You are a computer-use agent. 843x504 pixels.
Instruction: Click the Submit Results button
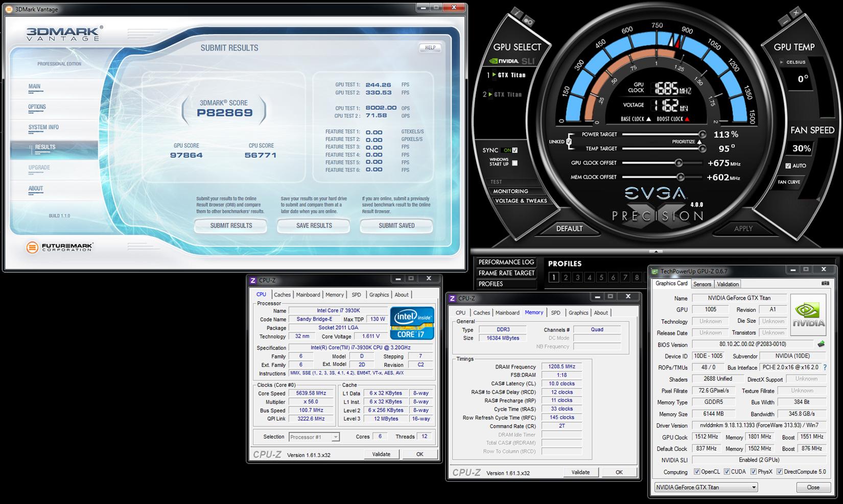pos(231,226)
